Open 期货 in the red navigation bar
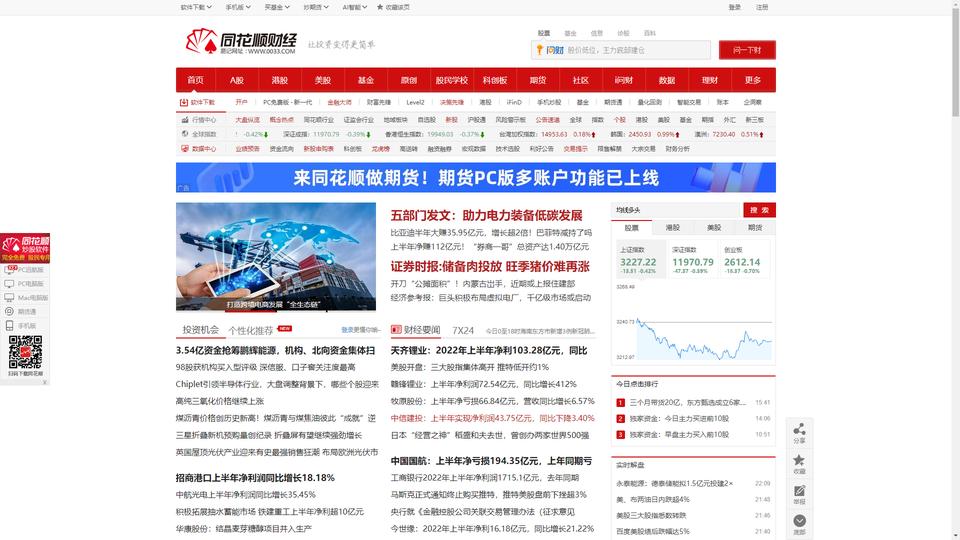Viewport: 960px width, 540px height. pyautogui.click(x=538, y=80)
